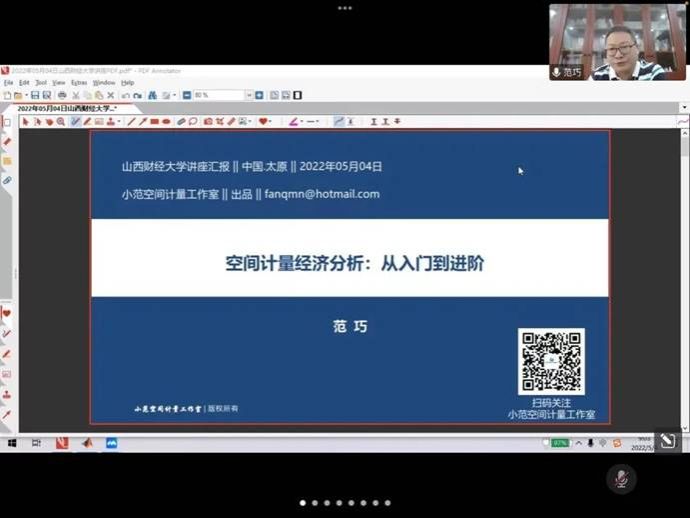Click the Save icon in toolbar

coord(34,95)
